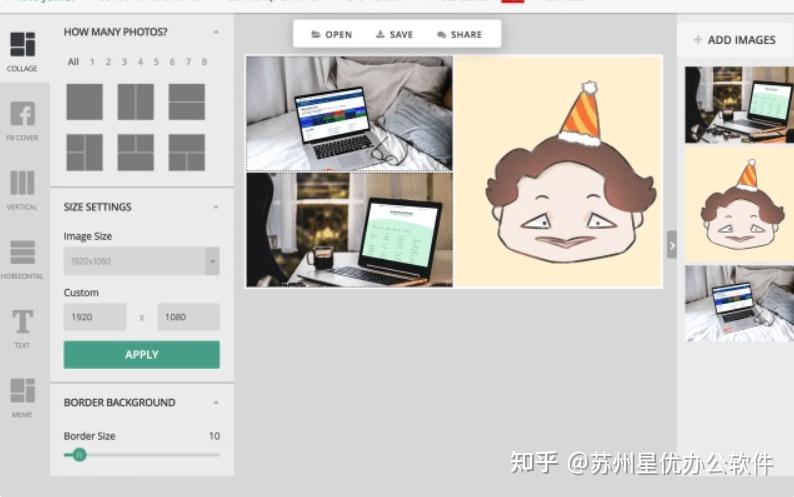Screen dimensions: 794x497
Task: Pick the layout with wide top cell
Action: tap(187, 152)
